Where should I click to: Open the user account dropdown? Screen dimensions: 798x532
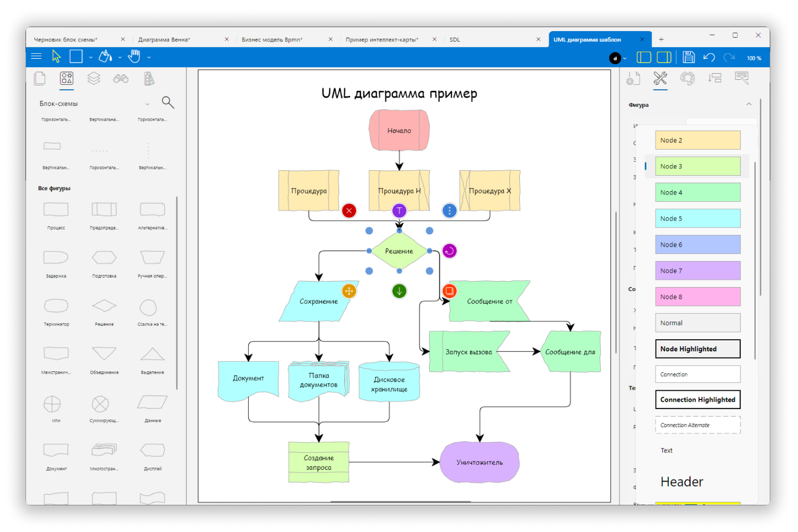point(625,58)
